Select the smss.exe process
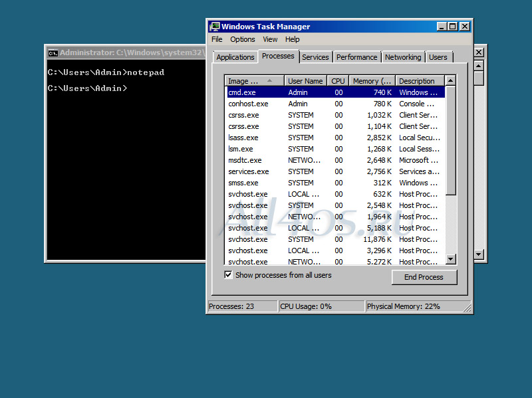The image size is (532, 398). tap(336, 183)
